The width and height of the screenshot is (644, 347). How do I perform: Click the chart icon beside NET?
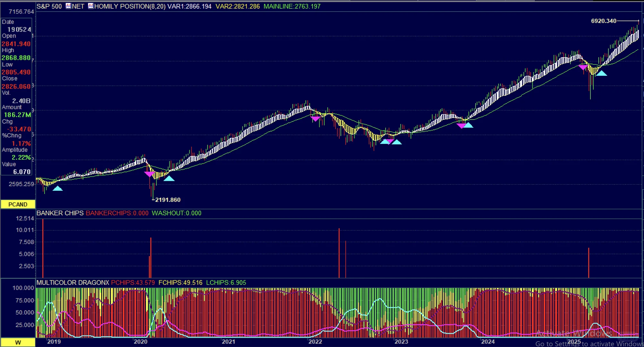point(68,6)
